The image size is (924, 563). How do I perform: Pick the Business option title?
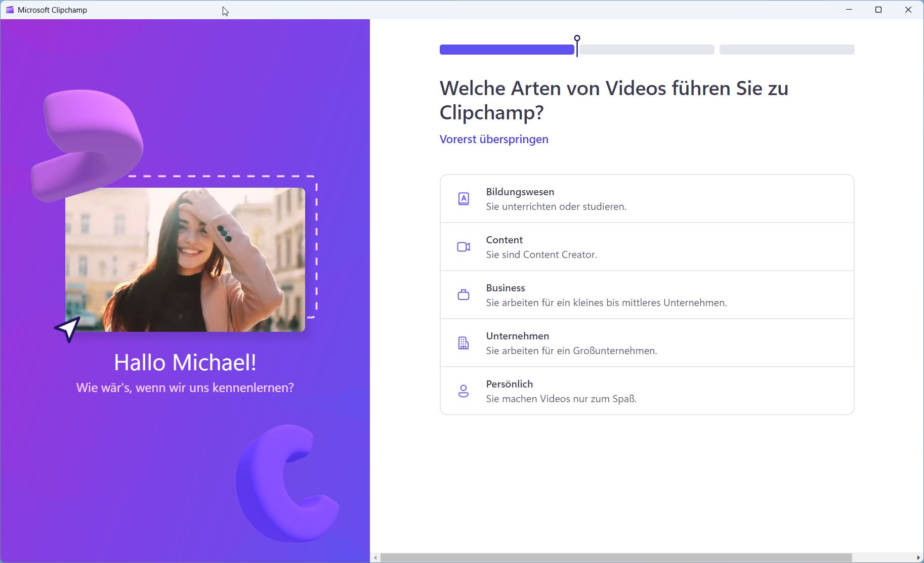(x=506, y=288)
